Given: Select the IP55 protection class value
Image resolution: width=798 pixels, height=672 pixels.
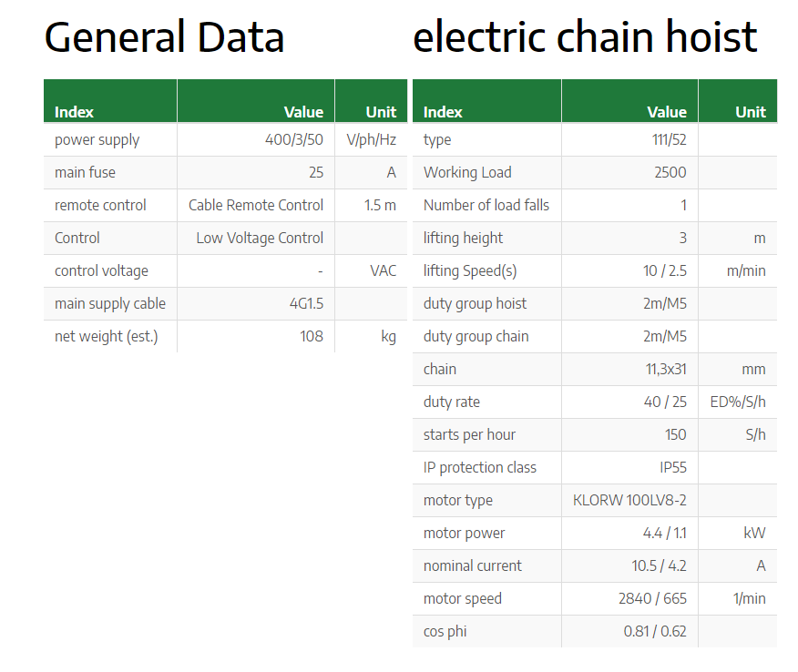Looking at the screenshot, I should pyautogui.click(x=672, y=467).
